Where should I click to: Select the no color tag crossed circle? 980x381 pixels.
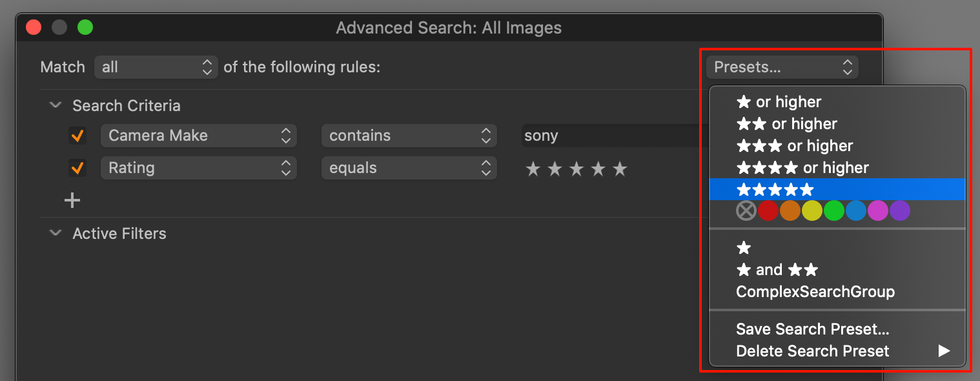(746, 211)
